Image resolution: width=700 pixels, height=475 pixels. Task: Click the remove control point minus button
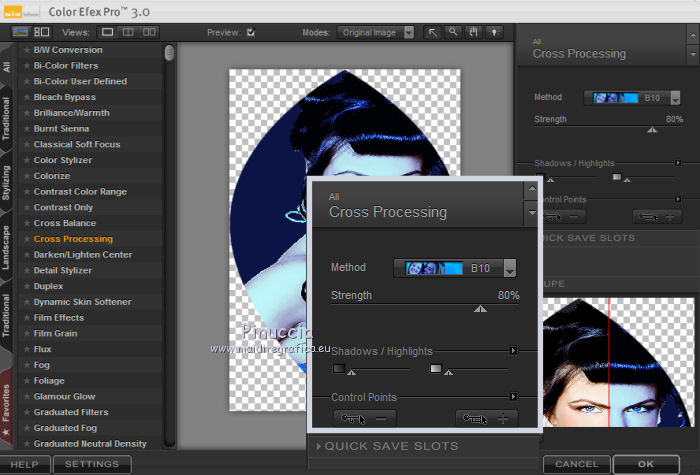click(x=366, y=419)
